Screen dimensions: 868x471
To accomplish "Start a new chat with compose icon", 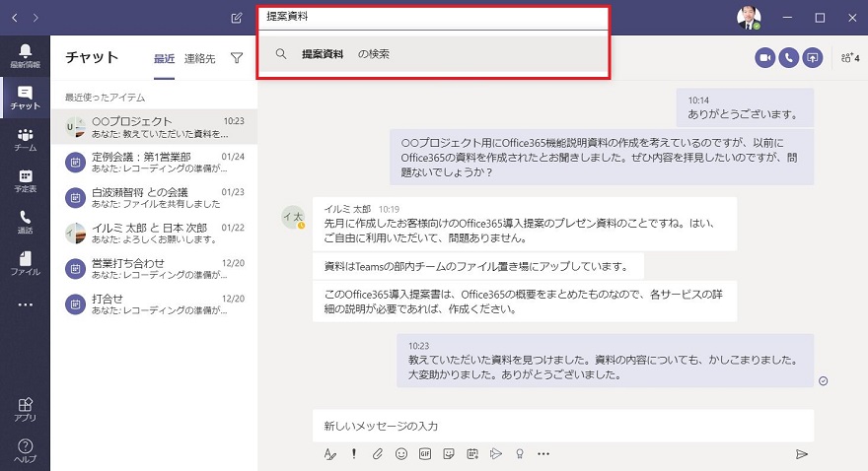I will point(237,19).
